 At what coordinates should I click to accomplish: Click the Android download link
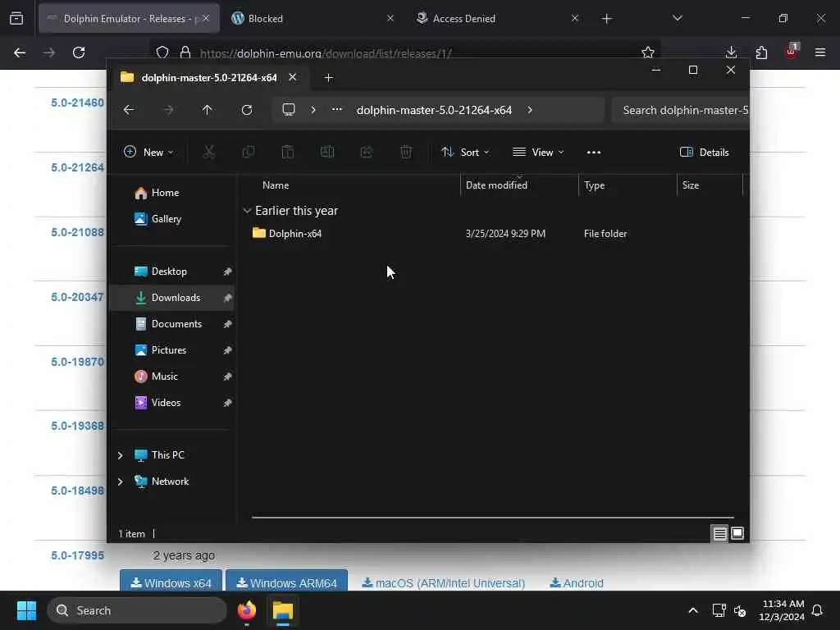pos(577,583)
